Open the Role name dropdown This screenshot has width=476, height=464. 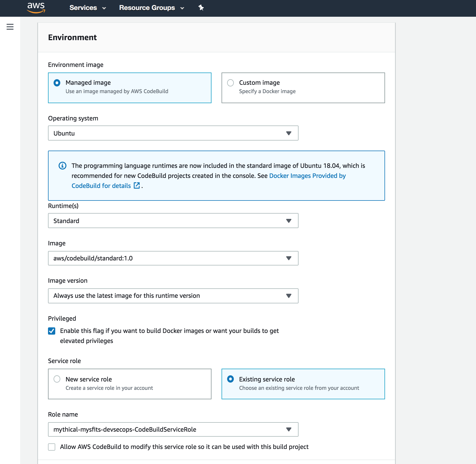173,429
